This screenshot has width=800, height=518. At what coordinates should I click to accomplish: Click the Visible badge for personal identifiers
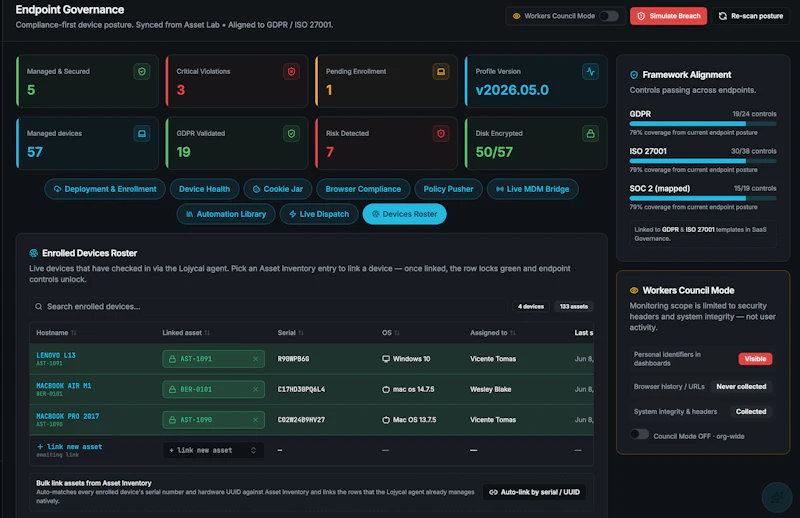pyautogui.click(x=755, y=359)
